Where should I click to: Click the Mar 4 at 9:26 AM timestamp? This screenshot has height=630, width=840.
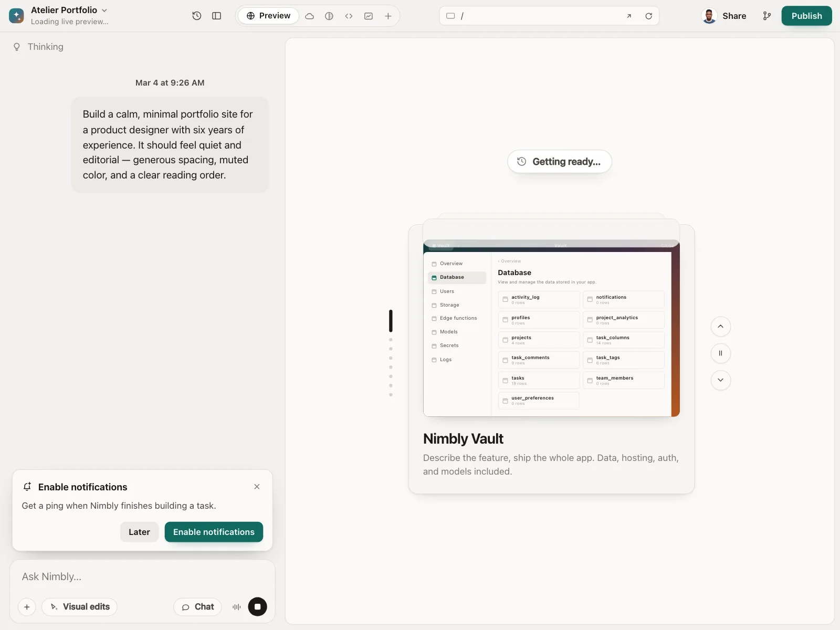pos(170,83)
